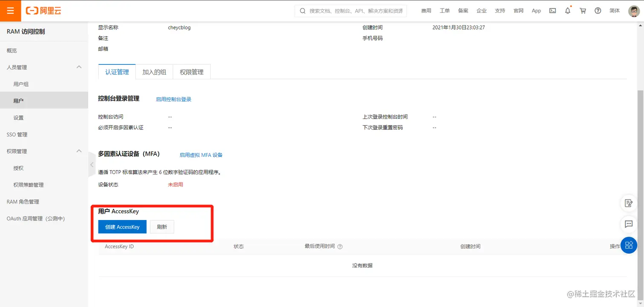Open 支持 in the top navigation

coord(500,11)
